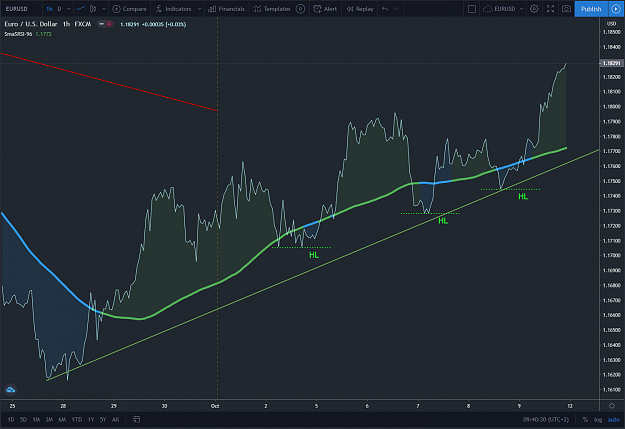Set date range to 1Y
This screenshot has width=625, height=429.
pos(91,419)
